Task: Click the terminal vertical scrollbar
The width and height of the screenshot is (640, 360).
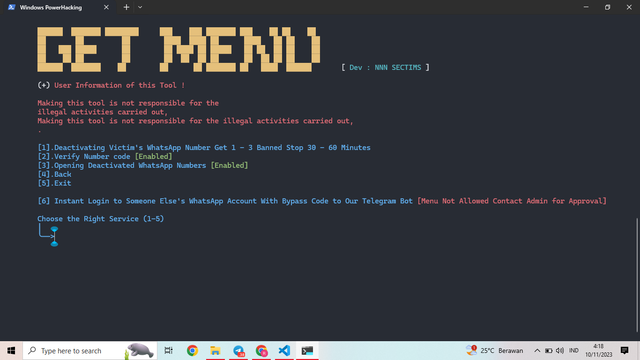Action: click(637, 276)
